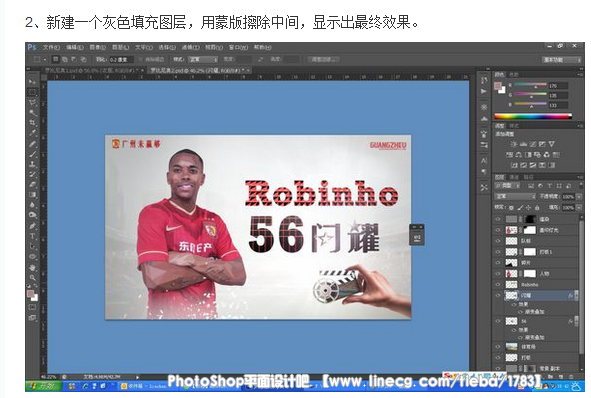Open the Actions panel play icon in dock

(484, 92)
